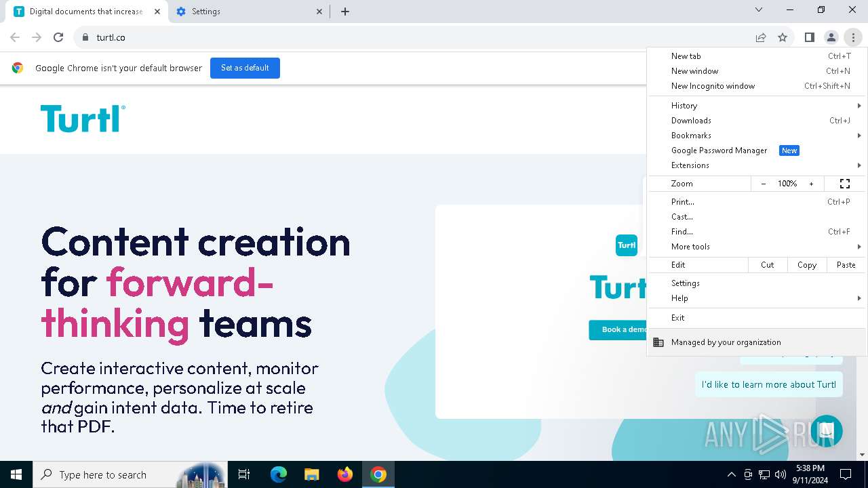Open the notifications center icon

pyautogui.click(x=846, y=474)
